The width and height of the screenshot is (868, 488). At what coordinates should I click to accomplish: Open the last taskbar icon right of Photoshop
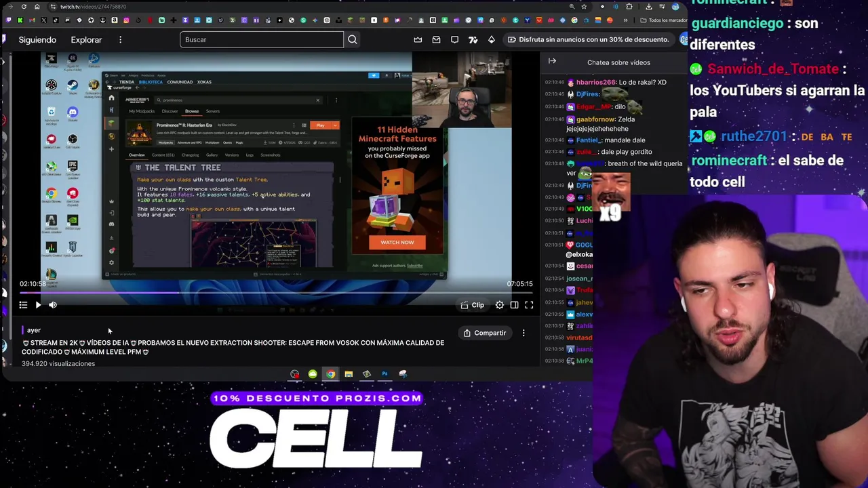click(x=403, y=374)
